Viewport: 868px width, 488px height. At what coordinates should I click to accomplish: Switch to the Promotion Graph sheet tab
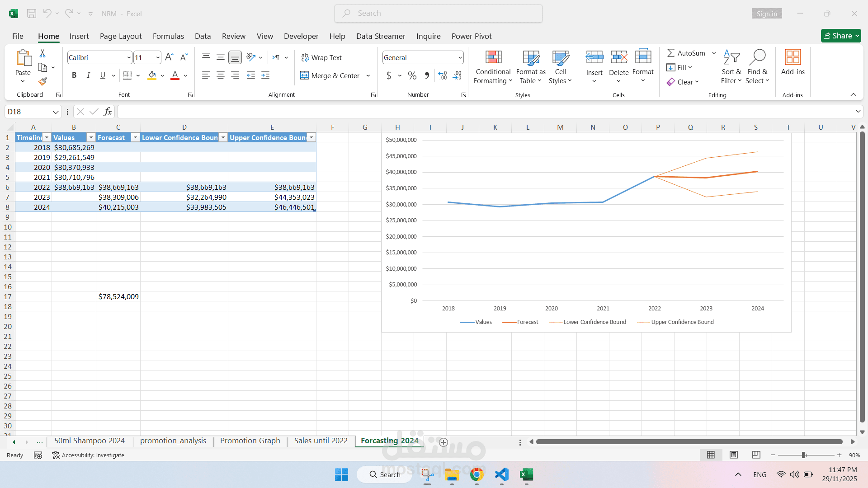tap(250, 441)
